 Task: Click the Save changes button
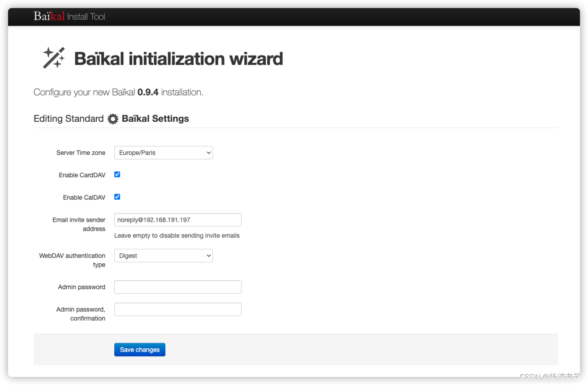140,350
